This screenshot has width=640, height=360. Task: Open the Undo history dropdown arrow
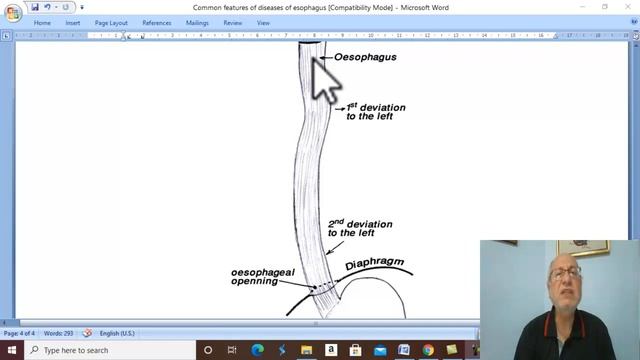(x=56, y=7)
